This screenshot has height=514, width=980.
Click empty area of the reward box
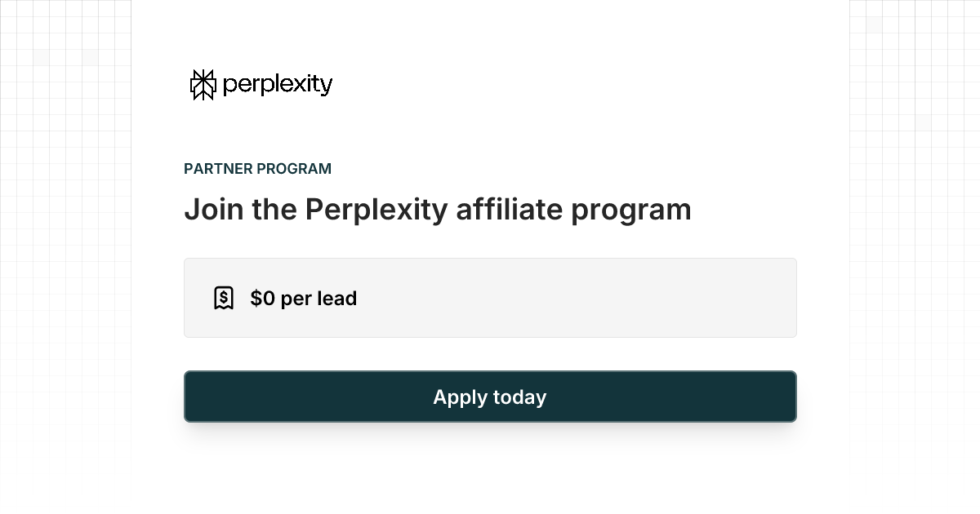572,298
